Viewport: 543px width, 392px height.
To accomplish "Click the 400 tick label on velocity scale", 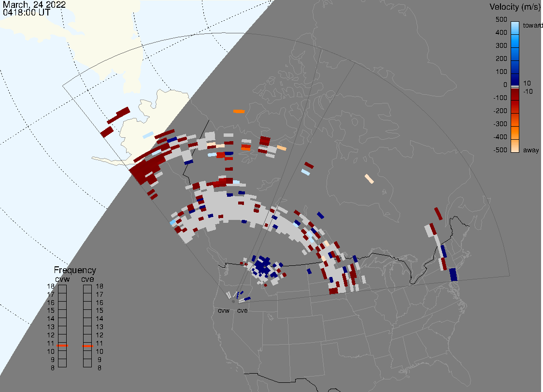I will [x=501, y=32].
